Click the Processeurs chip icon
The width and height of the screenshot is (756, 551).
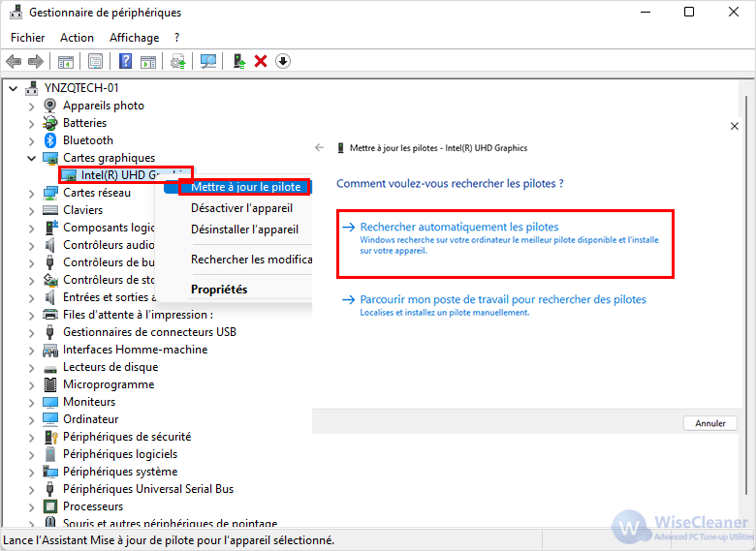point(50,506)
